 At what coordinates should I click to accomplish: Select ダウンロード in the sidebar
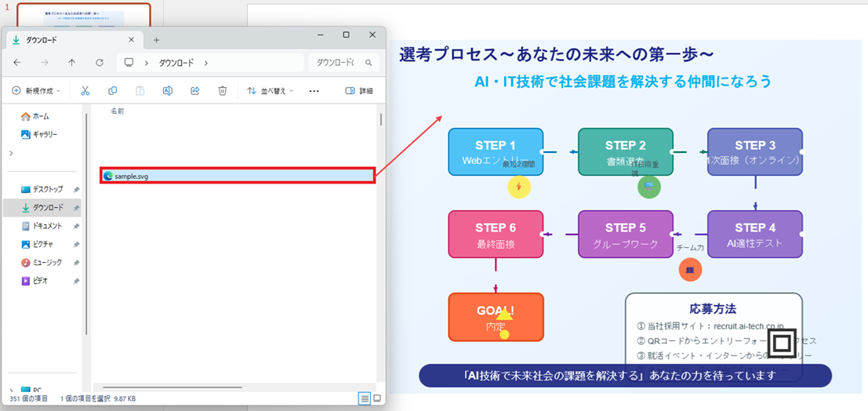coord(42,208)
